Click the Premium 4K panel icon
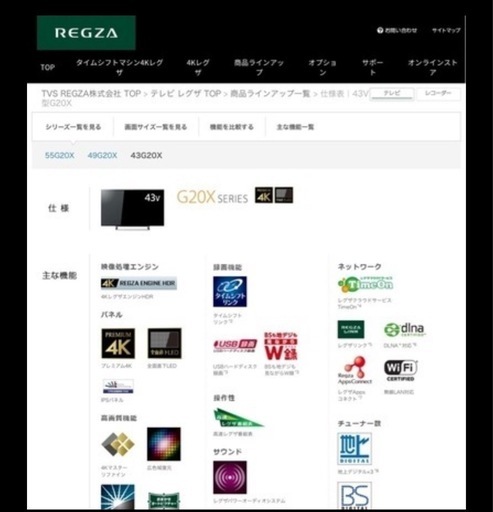The image size is (493, 512). [118, 343]
